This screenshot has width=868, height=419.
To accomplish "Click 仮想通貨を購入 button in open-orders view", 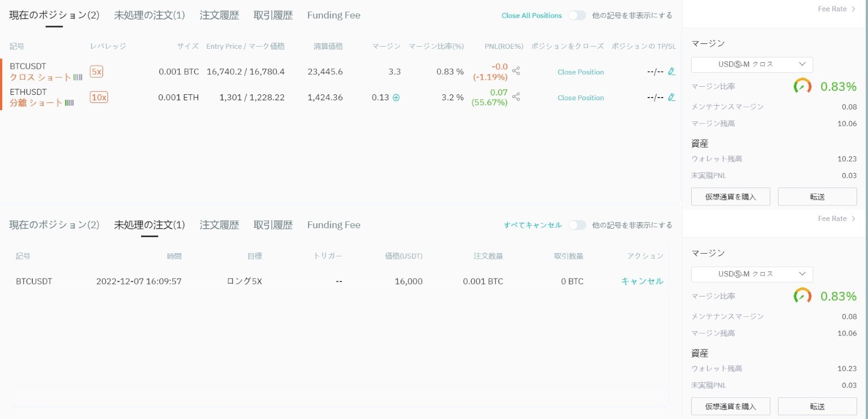I will coord(730,407).
